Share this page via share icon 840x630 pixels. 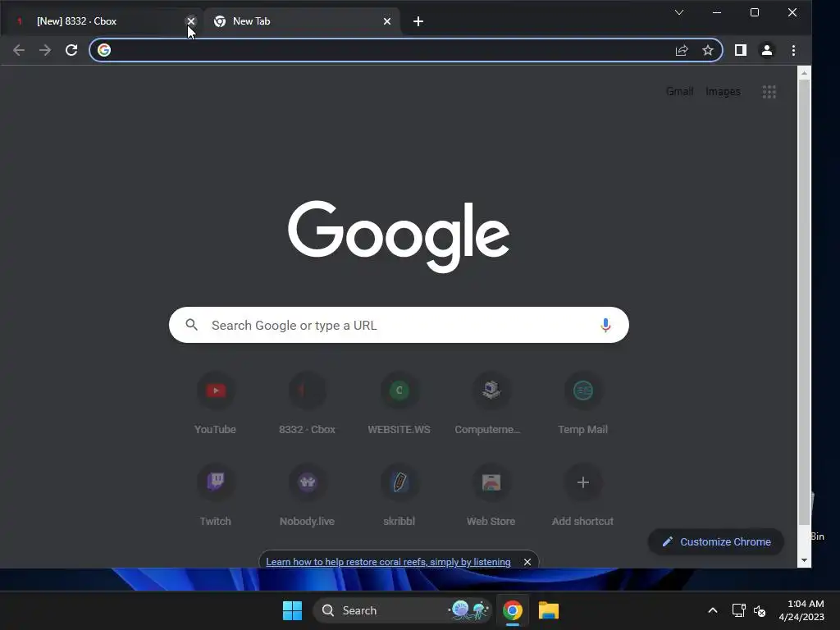click(682, 50)
